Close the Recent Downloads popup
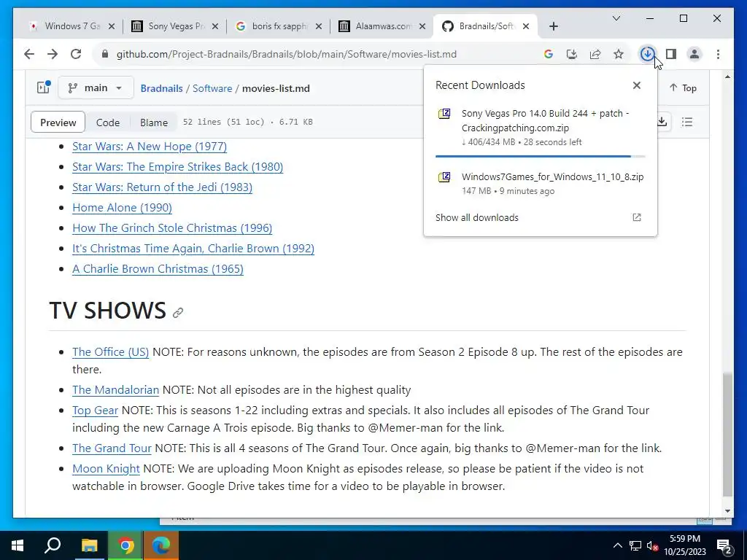747x560 pixels. tap(636, 85)
